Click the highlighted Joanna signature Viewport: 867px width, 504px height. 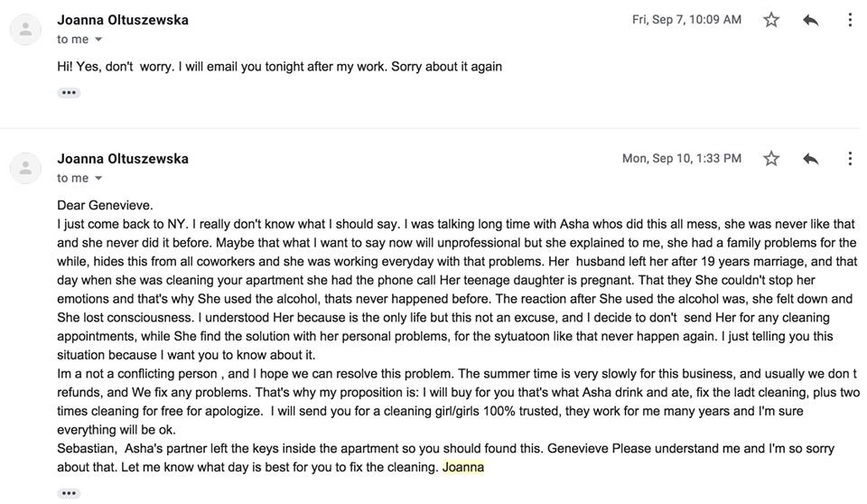(x=463, y=467)
